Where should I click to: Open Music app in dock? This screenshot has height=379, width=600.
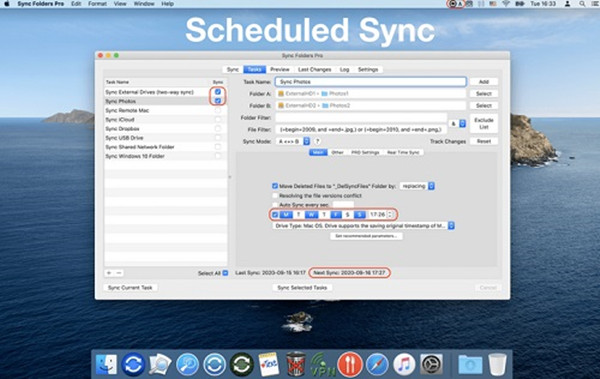tap(404, 364)
